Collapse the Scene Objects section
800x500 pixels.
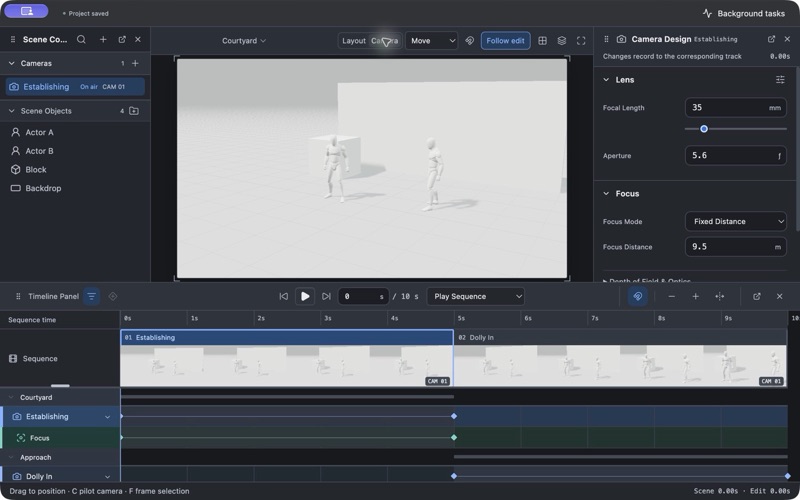tap(11, 111)
